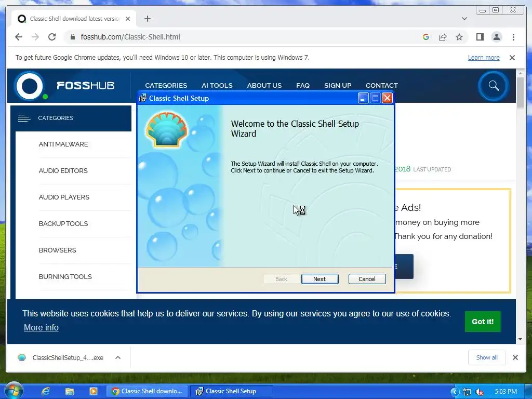Screen dimensions: 532x399
Task: Open the Chrome profile avatar
Action: click(496, 37)
